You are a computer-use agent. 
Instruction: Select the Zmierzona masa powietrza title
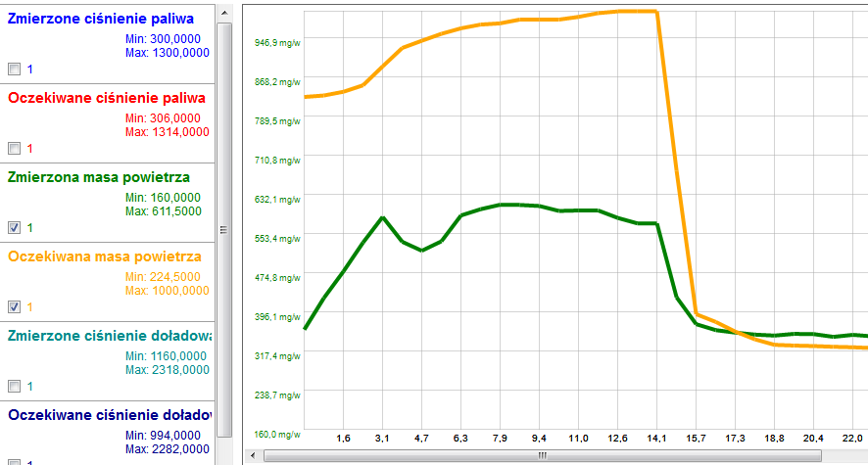pos(98,177)
